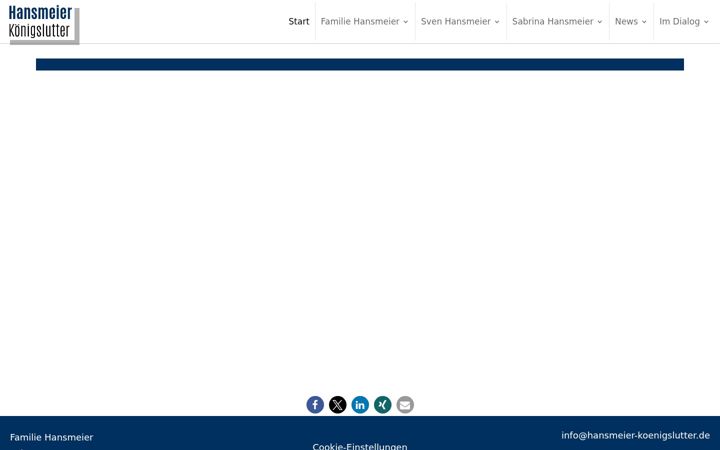Image resolution: width=720 pixels, height=450 pixels.
Task: Expand chevron next to Im Dialog
Action: 706,22
